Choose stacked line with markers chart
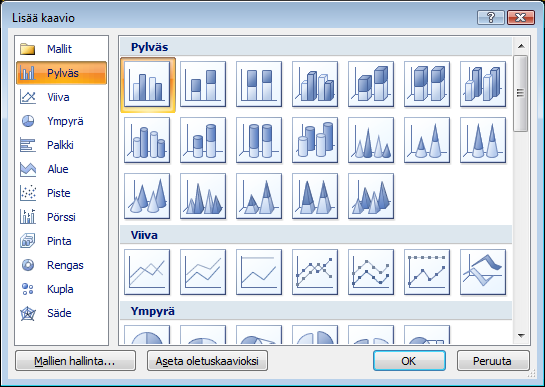This screenshot has width=545, height=387. click(x=371, y=272)
